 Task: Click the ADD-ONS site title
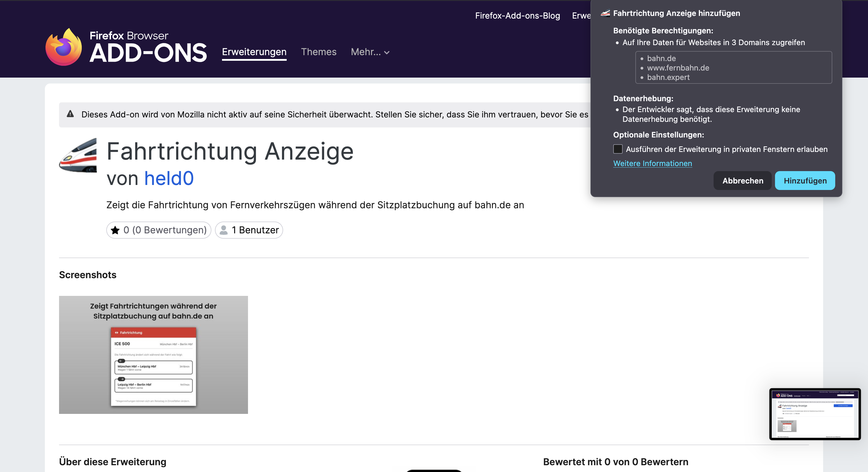[148, 53]
